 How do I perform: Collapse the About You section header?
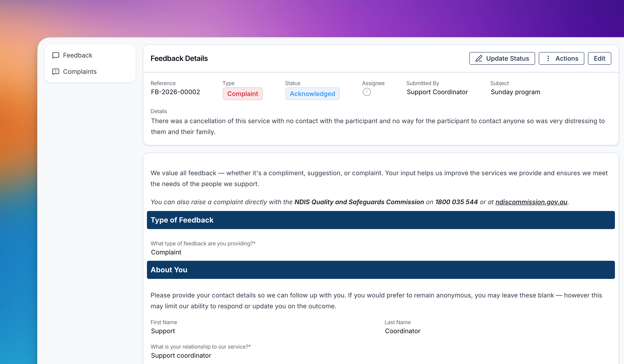click(169, 270)
